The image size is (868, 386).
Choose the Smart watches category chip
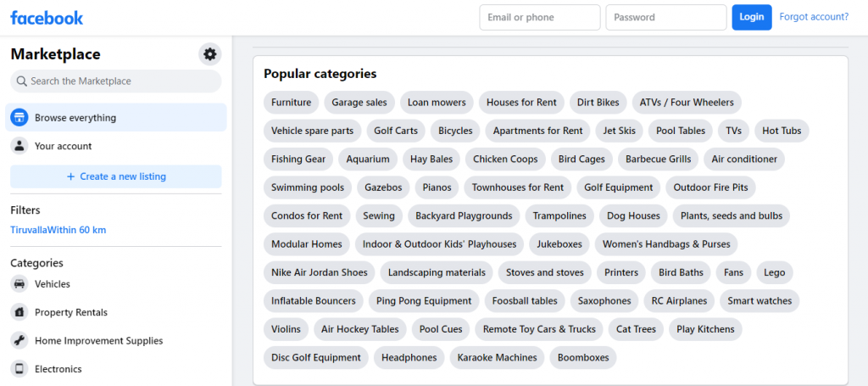[x=759, y=301]
